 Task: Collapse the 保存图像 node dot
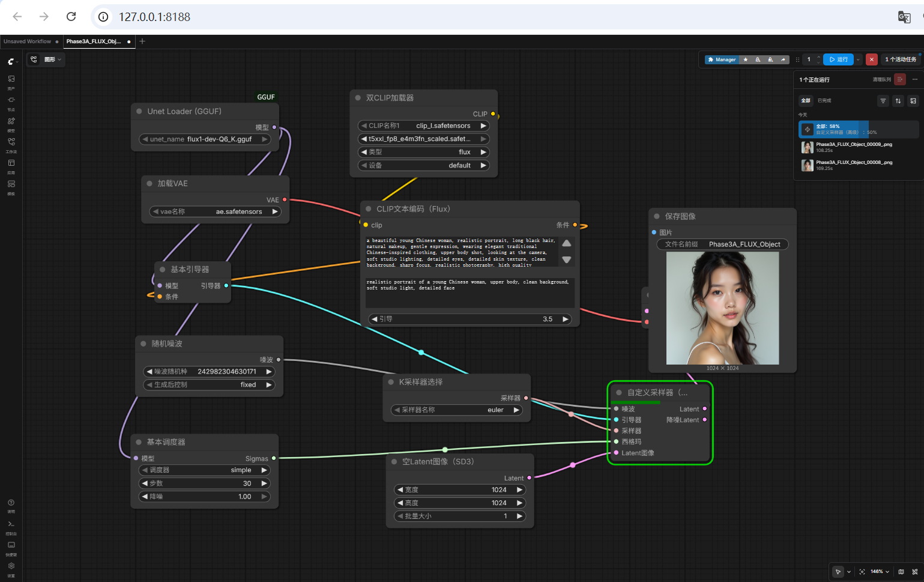click(657, 216)
